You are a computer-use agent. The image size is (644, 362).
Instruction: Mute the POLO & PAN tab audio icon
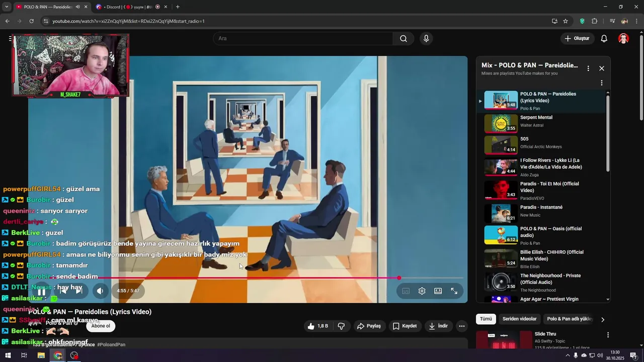[77, 7]
